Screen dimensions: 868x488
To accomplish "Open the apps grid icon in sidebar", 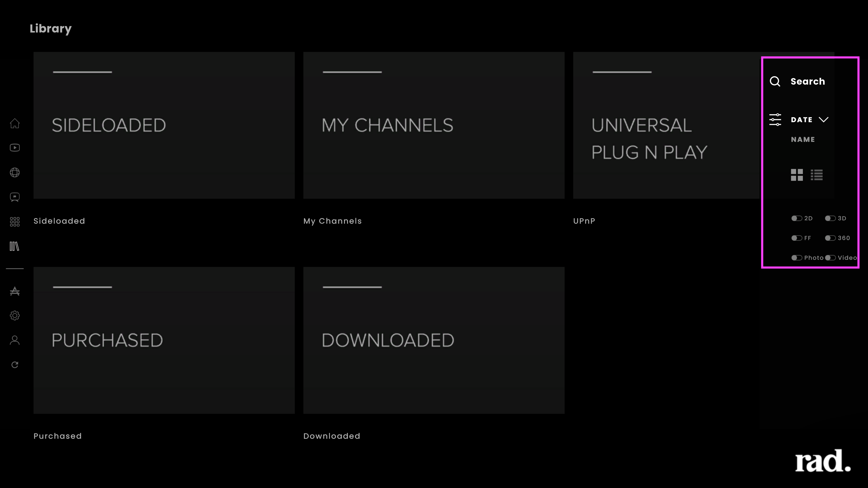I will click(14, 222).
